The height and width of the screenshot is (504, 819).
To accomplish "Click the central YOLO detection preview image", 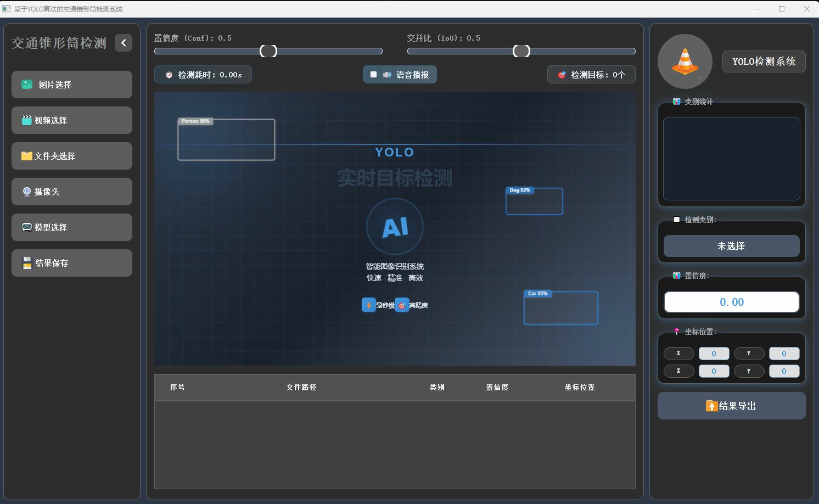I will pos(395,228).
